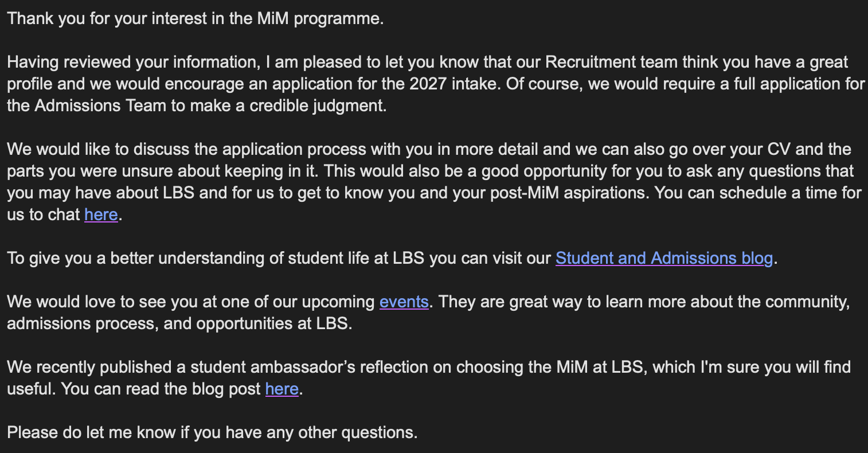
Task: Click the 'You can read the blog post' text
Action: (x=161, y=389)
